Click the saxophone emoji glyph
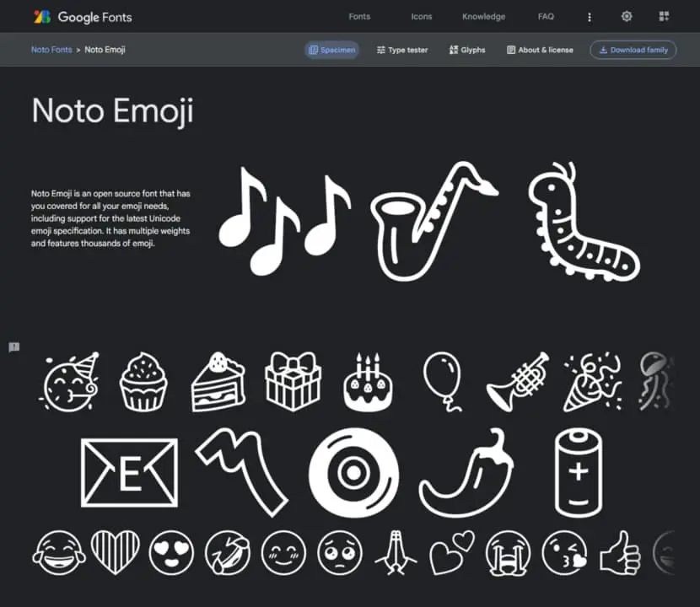Image resolution: width=700 pixels, height=607 pixels. [x=434, y=221]
